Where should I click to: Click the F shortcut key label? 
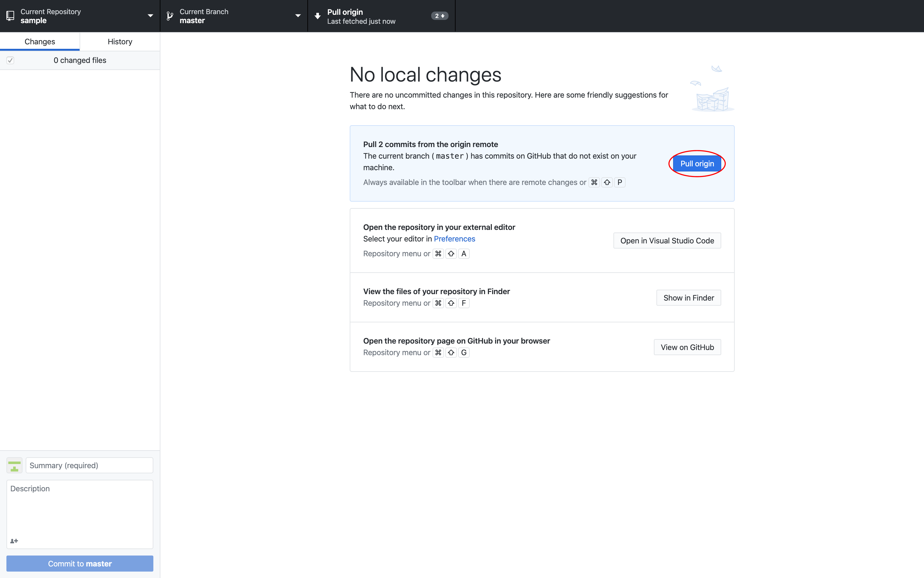click(x=464, y=303)
